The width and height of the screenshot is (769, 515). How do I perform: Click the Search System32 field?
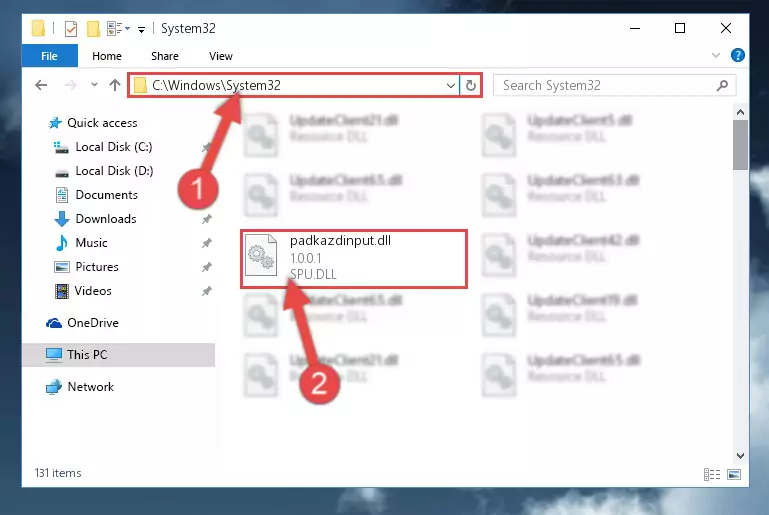tap(615, 85)
